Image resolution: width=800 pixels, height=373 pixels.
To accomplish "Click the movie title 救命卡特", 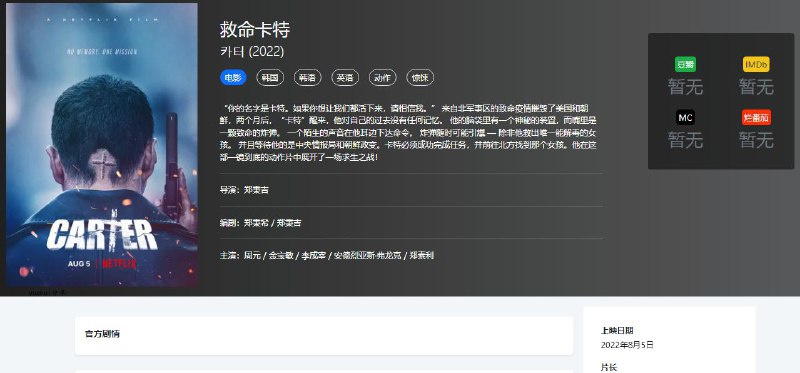I will click(255, 30).
